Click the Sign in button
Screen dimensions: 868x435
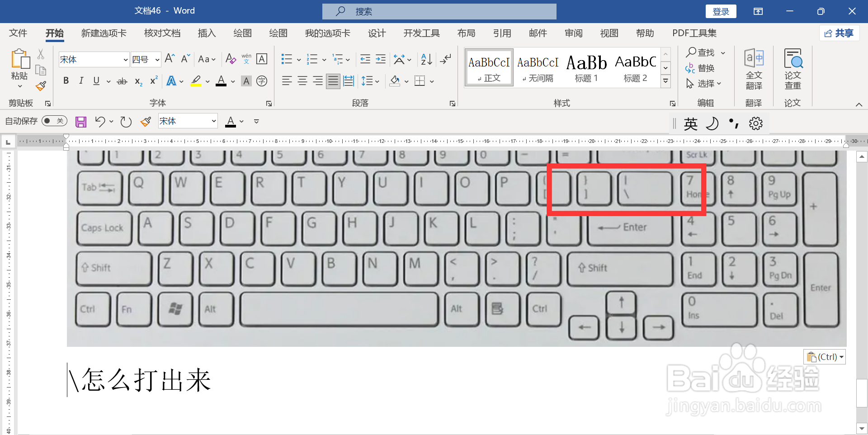[x=721, y=11]
